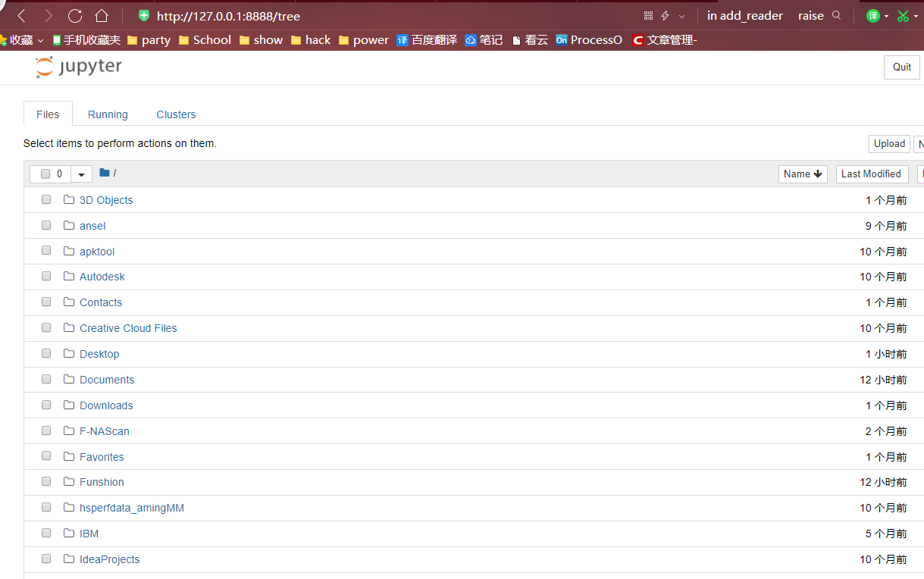Screen dimensions: 924x579
Task: Sort files by Last Modified
Action: 871,174
